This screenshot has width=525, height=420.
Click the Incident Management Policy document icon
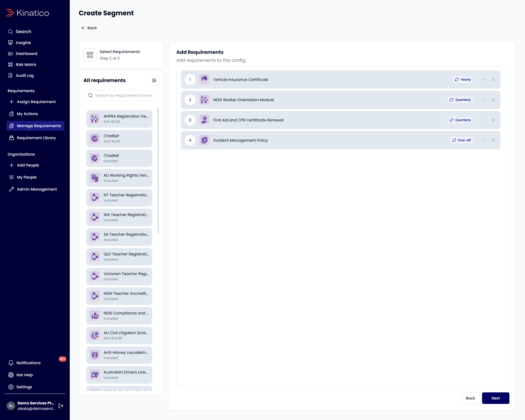[x=204, y=140]
